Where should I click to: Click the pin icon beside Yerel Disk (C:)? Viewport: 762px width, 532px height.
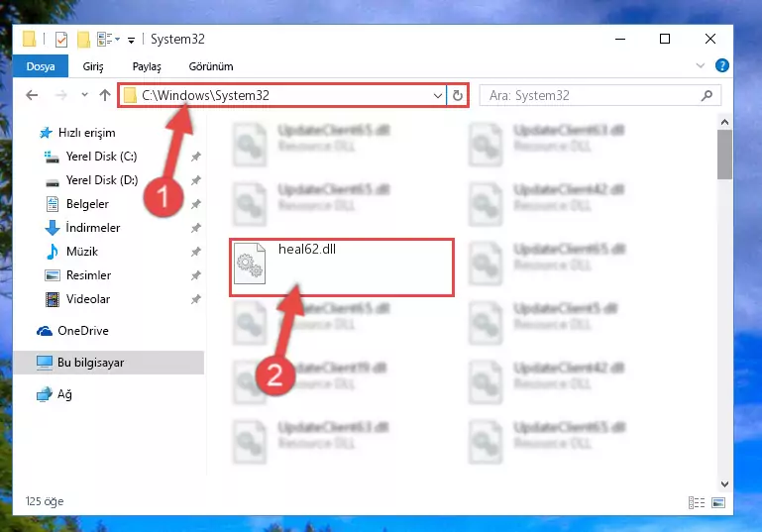pos(195,157)
